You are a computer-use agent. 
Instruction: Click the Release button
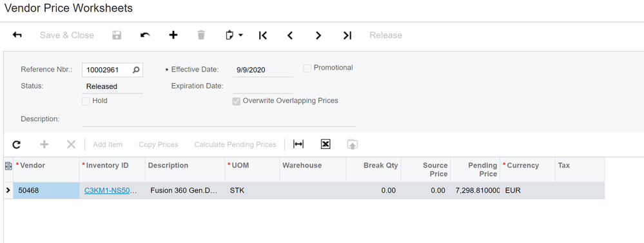click(x=385, y=35)
